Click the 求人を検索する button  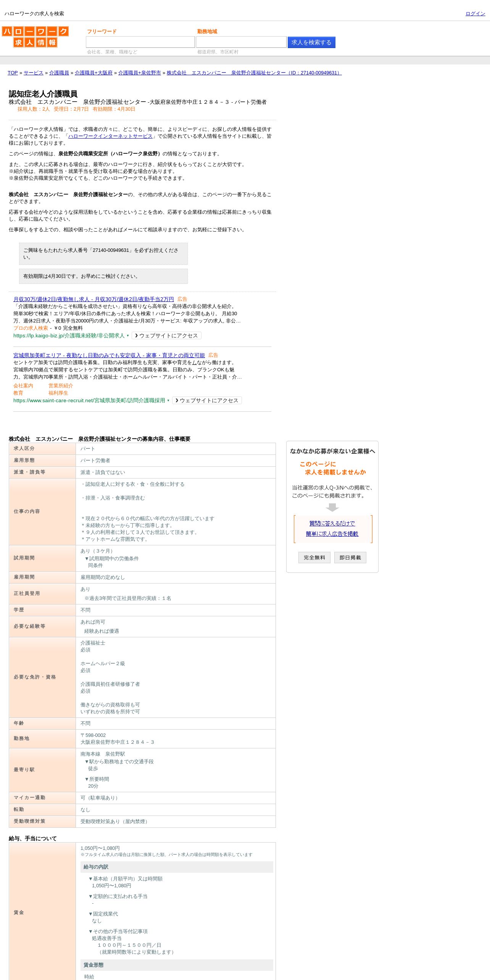point(311,42)
